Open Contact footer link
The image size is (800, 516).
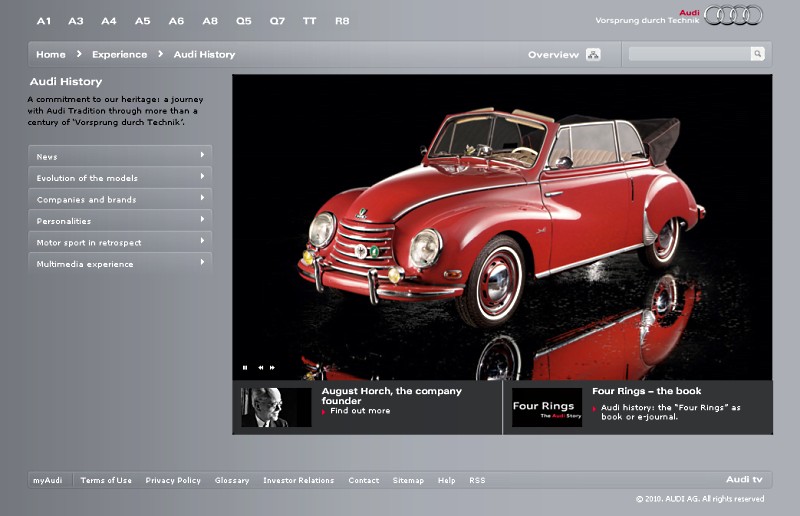click(364, 480)
